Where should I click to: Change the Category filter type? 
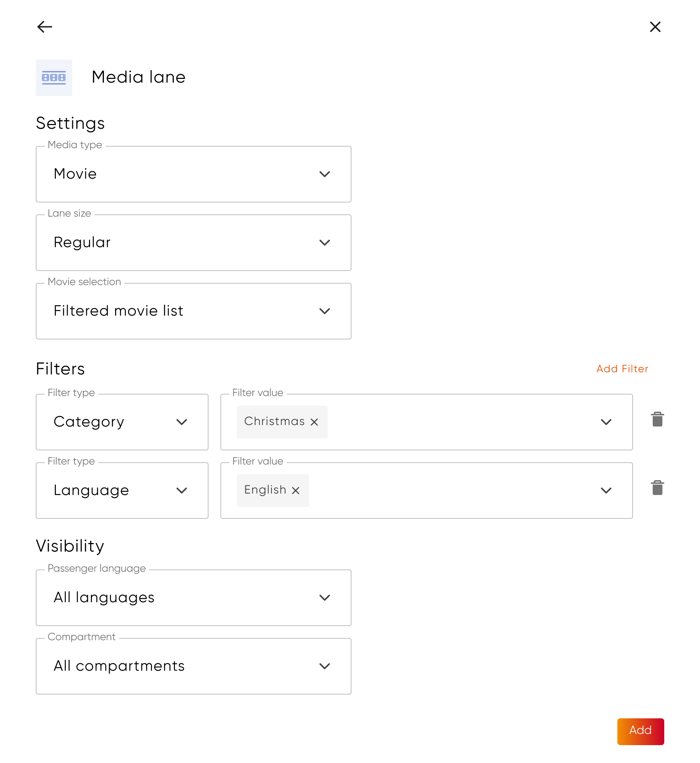(x=122, y=422)
